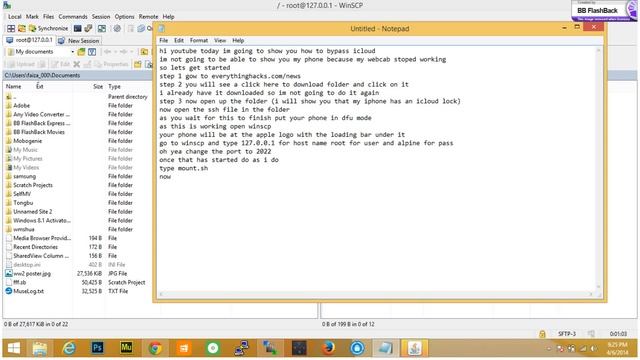Click the Notepad horizontal scrollbar
The width and height of the screenshot is (640, 360).
point(377,294)
